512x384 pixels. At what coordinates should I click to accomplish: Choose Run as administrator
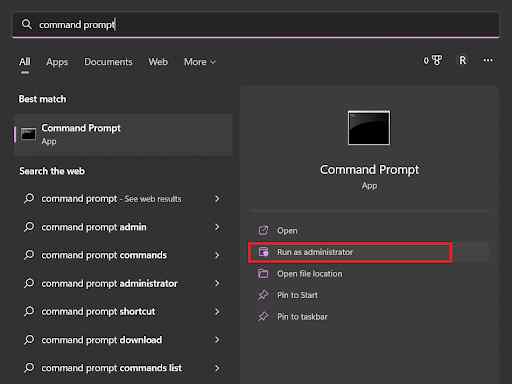(368, 252)
